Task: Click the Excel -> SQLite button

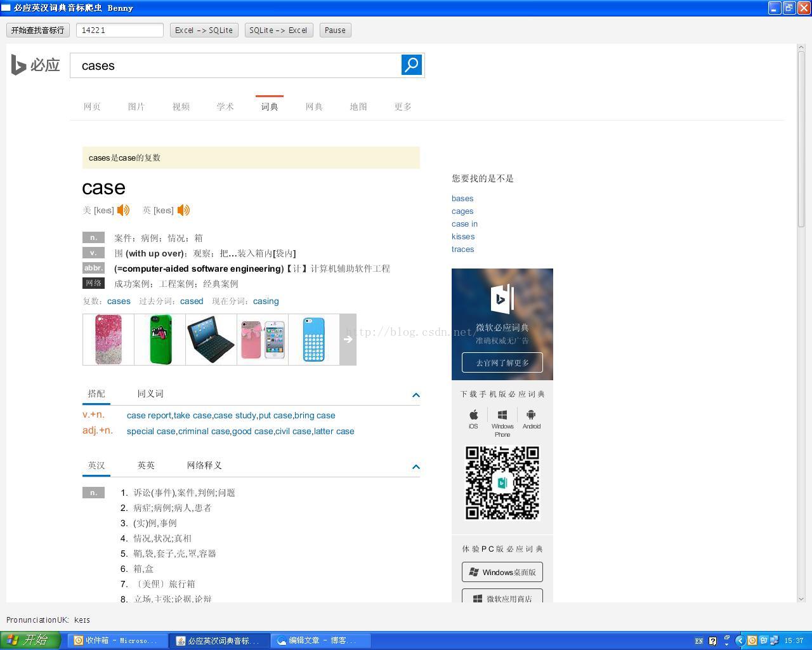Action: (x=204, y=30)
